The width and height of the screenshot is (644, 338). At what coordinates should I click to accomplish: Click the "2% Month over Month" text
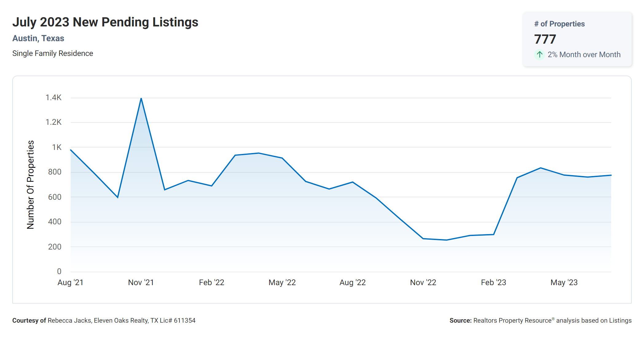point(584,55)
